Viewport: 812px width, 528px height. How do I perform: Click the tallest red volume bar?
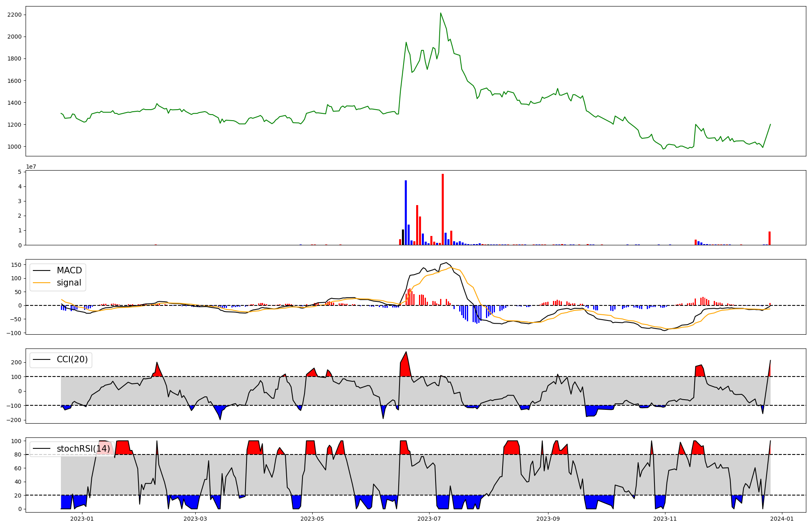[443, 209]
